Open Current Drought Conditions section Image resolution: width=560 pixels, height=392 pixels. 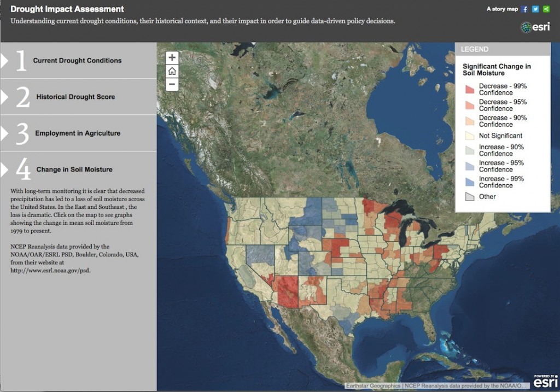click(78, 61)
